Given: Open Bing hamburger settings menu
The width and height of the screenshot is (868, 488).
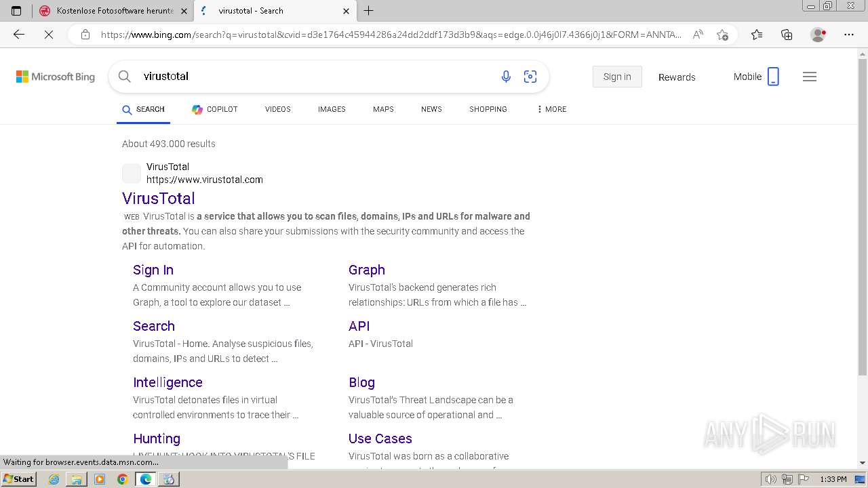Looking at the screenshot, I should [x=810, y=77].
